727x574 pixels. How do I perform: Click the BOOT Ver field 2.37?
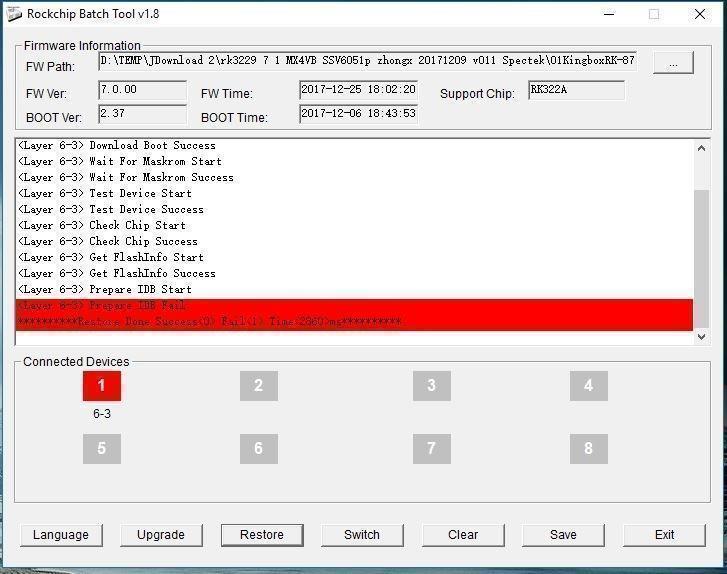tap(142, 114)
